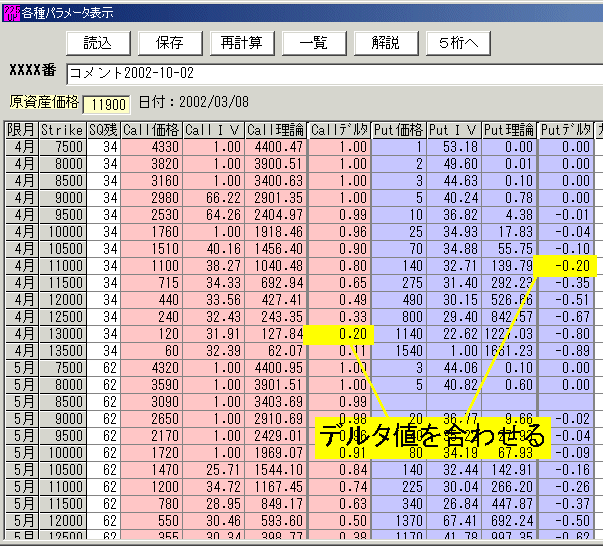Click the Strike column header

(x=63, y=130)
